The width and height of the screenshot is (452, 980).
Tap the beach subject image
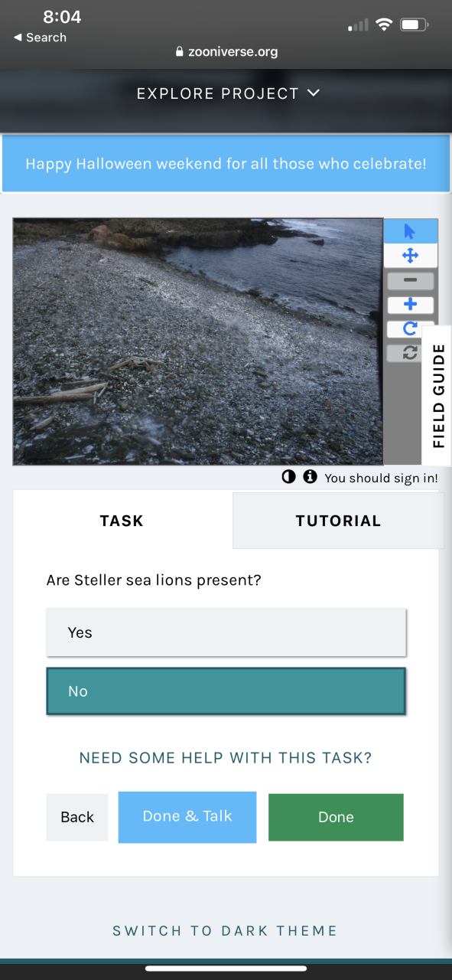click(198, 341)
